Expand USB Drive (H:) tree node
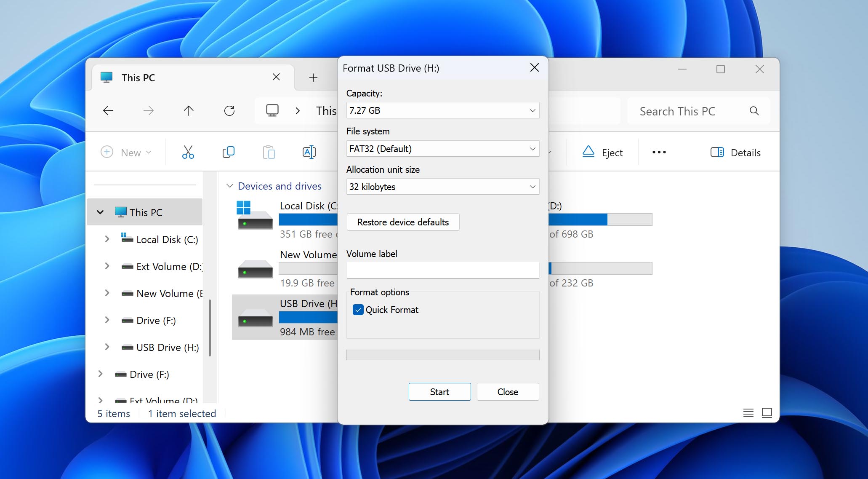868x479 pixels. [107, 347]
